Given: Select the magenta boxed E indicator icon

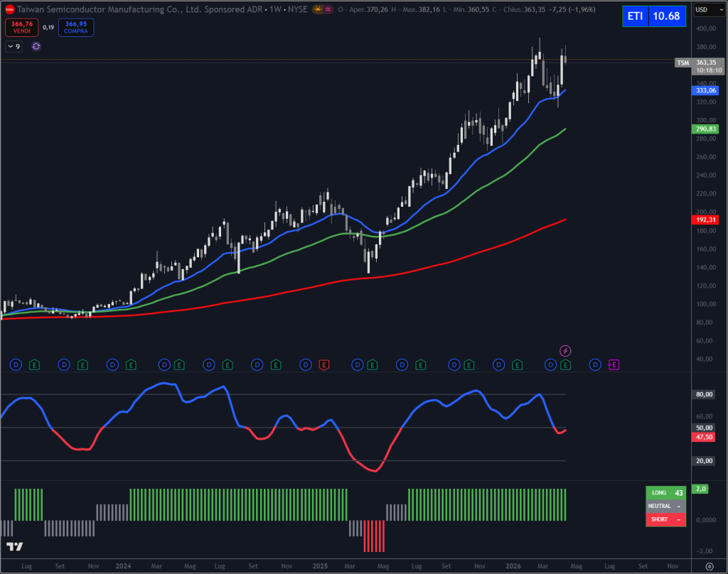Looking at the screenshot, I should 613,364.
